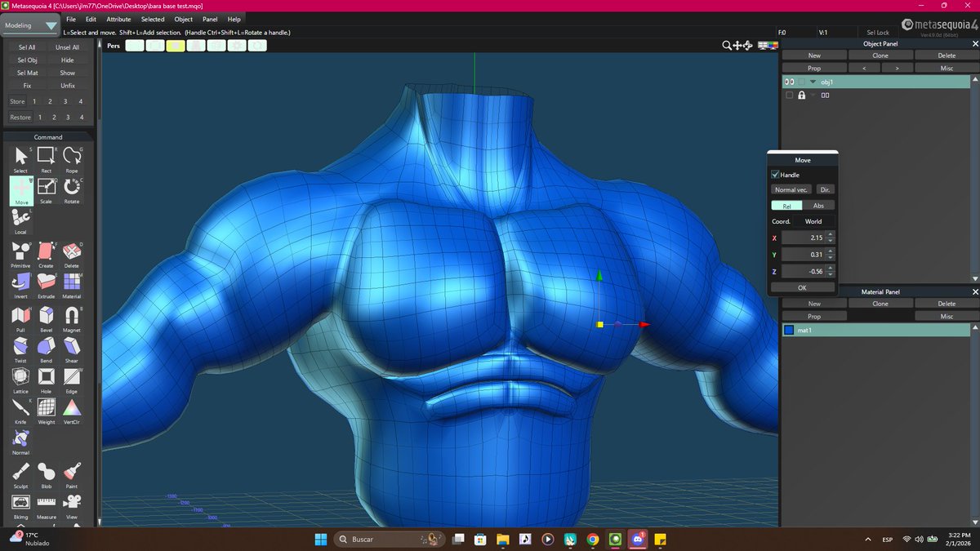Toggle the lock icon on second object
The image size is (980, 551).
(802, 96)
